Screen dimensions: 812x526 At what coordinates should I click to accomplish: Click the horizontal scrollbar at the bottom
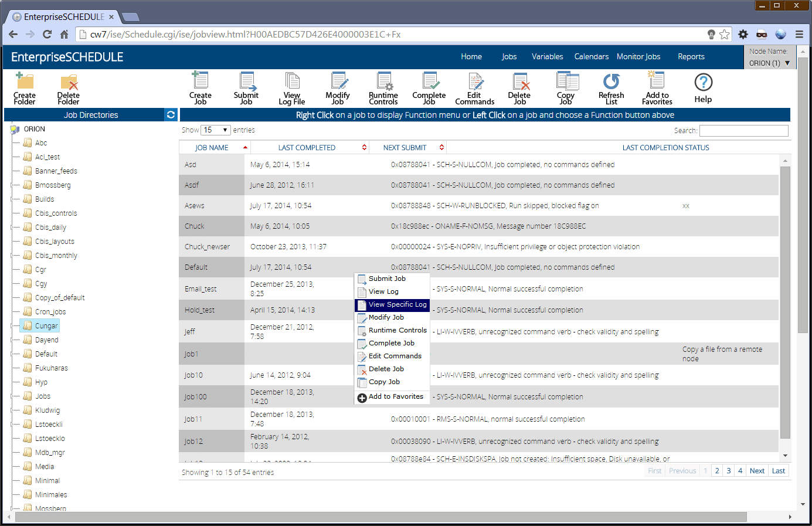pyautogui.click(x=381, y=517)
